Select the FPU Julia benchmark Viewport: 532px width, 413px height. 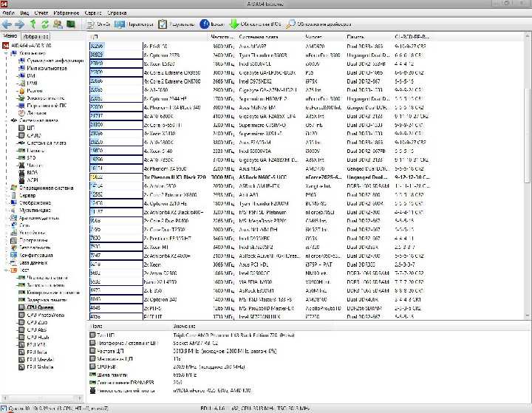click(33, 352)
